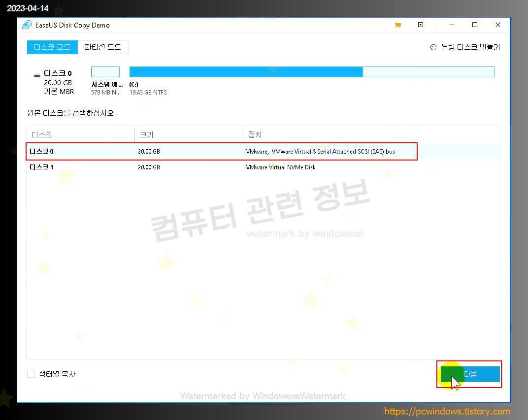The image size is (528, 420).
Task: Switch to 디스크 모드 tab
Action: click(52, 47)
